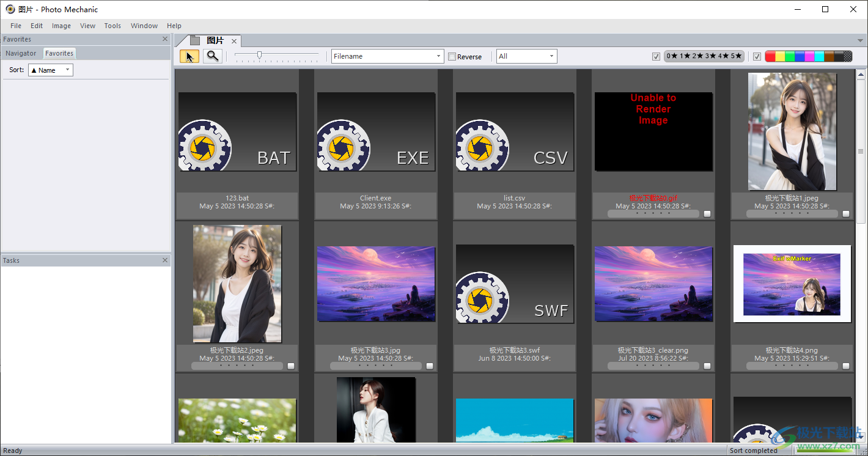Screen dimensions: 868x456
Task: Filter by 2 star rating
Action: (x=698, y=56)
